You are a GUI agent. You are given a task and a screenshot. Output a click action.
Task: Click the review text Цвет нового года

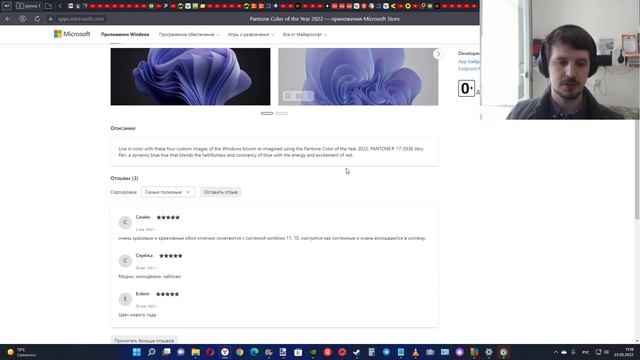tap(137, 315)
